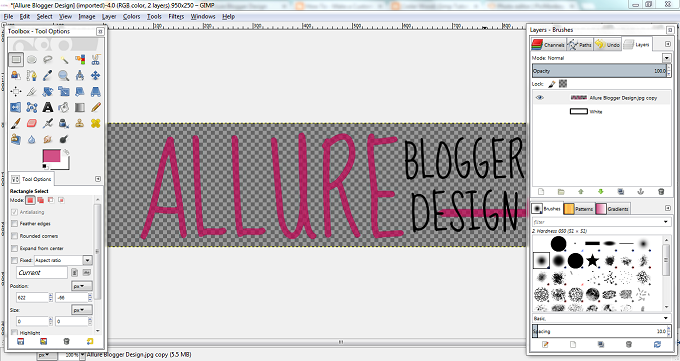Enable the Expand from center checkbox
Image resolution: width=680 pixels, height=361 pixels.
click(x=14, y=248)
